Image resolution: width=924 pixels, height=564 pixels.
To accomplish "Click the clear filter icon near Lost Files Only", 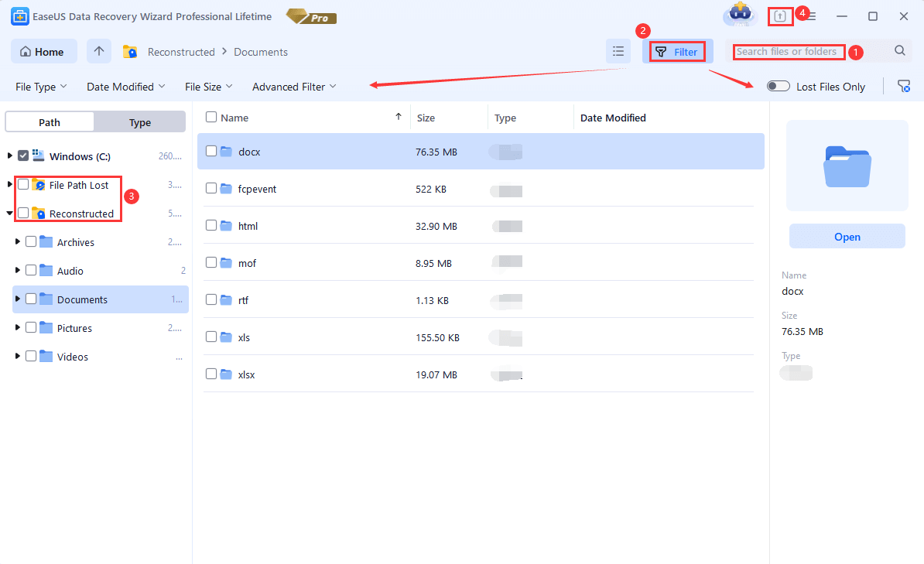I will click(902, 87).
